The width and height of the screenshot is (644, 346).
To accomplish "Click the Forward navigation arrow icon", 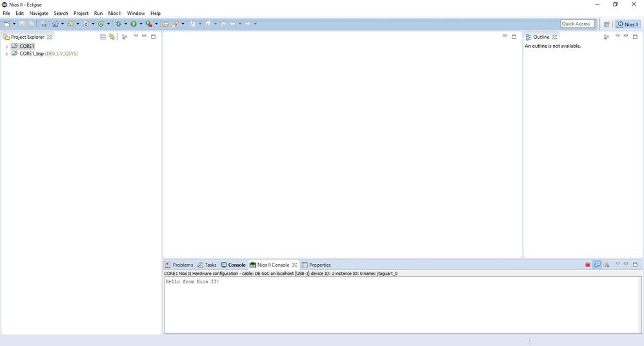I will click(x=248, y=24).
